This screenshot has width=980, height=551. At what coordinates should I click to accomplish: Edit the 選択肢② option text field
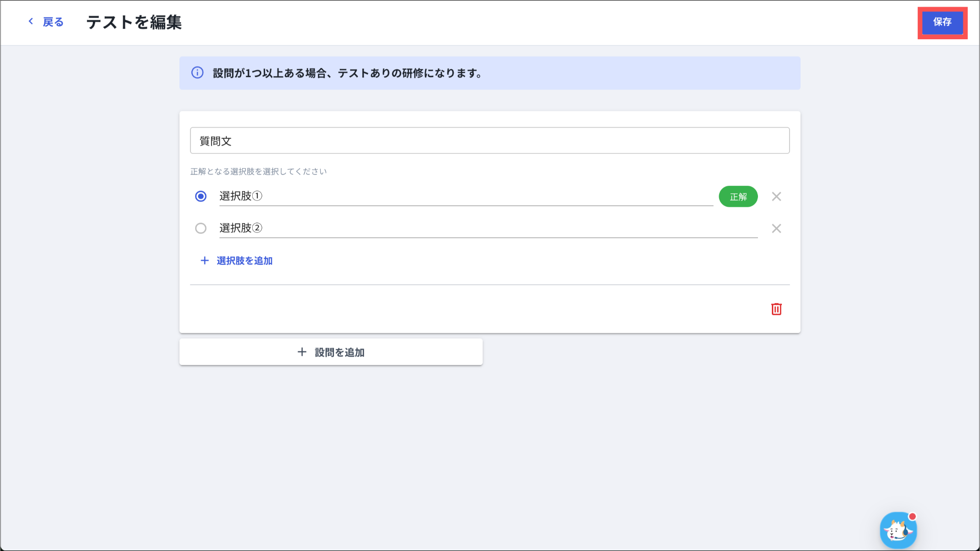click(488, 228)
